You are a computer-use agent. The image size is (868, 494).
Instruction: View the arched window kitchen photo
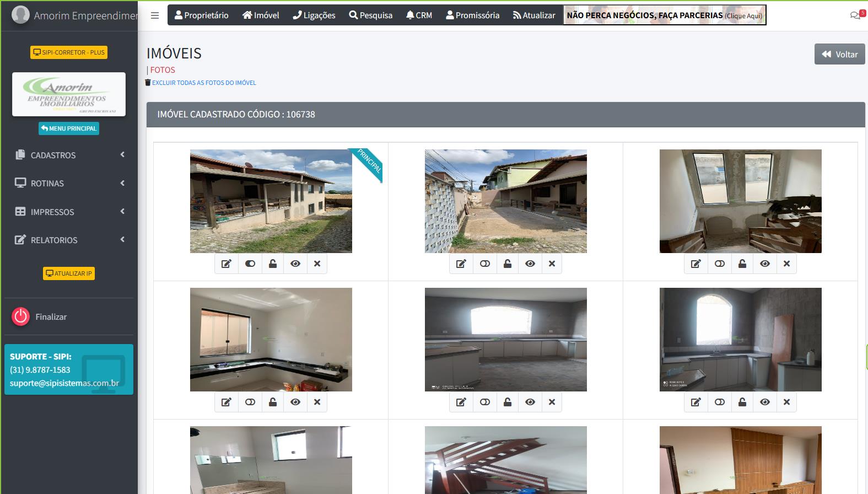point(765,402)
